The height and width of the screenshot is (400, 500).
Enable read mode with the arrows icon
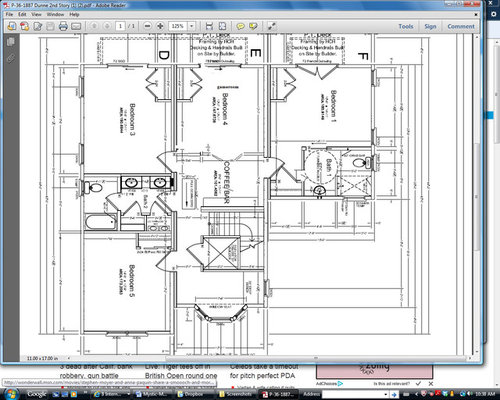pos(272,26)
